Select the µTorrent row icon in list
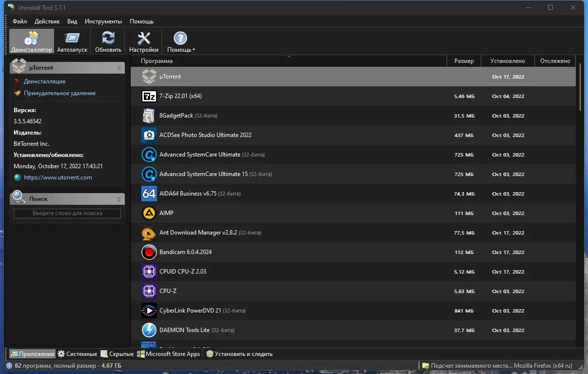The width and height of the screenshot is (588, 374). (x=149, y=77)
